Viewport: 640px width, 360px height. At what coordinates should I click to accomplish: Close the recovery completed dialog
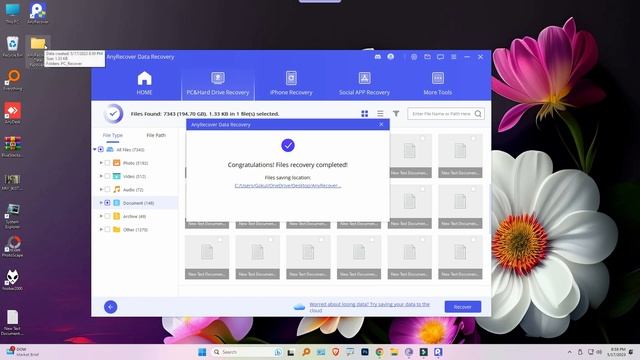point(381,124)
